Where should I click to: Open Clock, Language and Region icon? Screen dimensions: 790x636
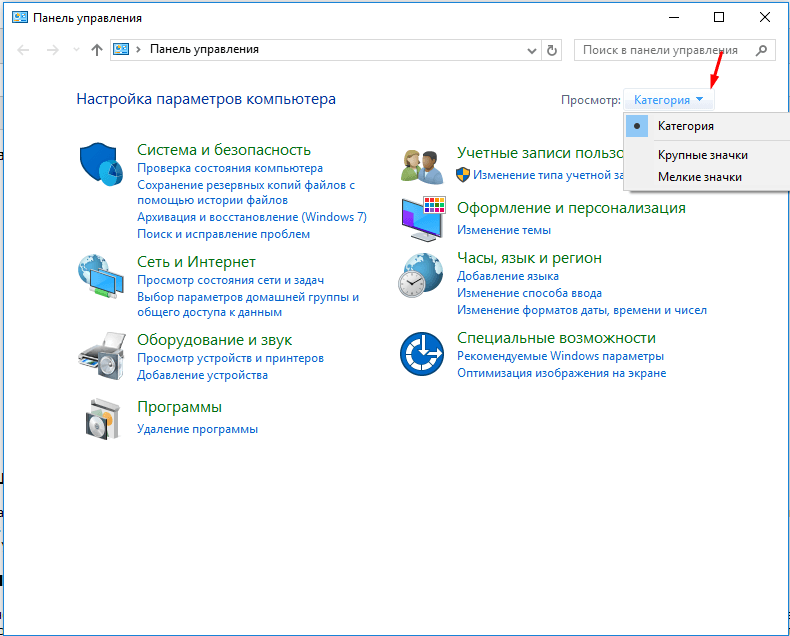pyautogui.click(x=421, y=275)
